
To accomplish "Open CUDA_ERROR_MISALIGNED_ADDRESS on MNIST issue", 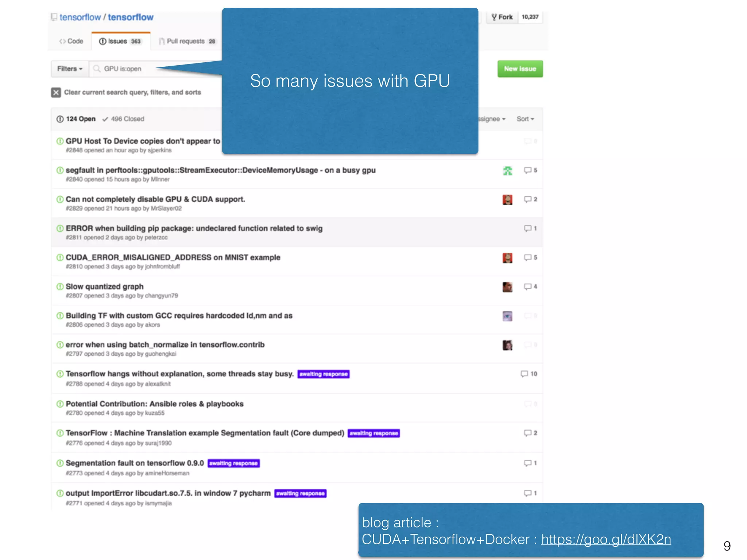I will 173,257.
